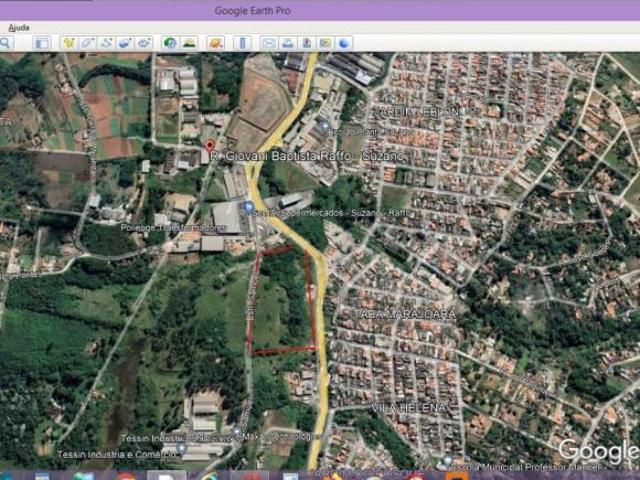Viewport: 640px width, 480px height.
Task: Toggle historical imagery clock button
Action: coord(170,43)
